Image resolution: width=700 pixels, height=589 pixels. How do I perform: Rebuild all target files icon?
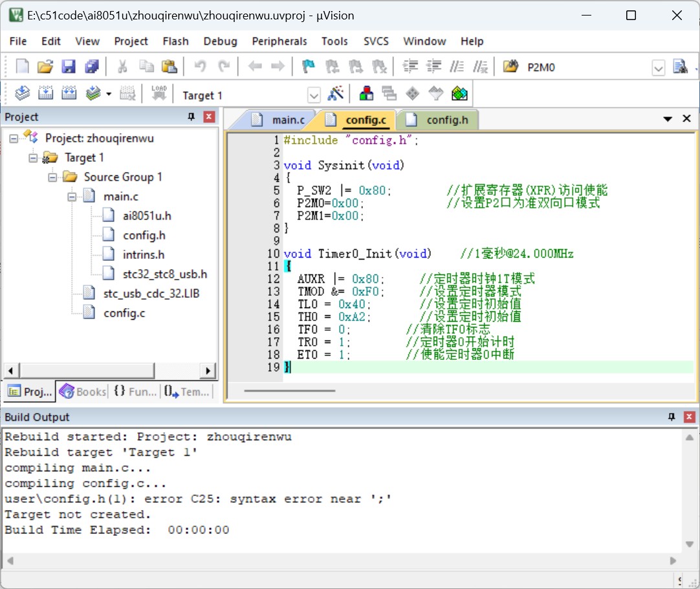(x=69, y=93)
